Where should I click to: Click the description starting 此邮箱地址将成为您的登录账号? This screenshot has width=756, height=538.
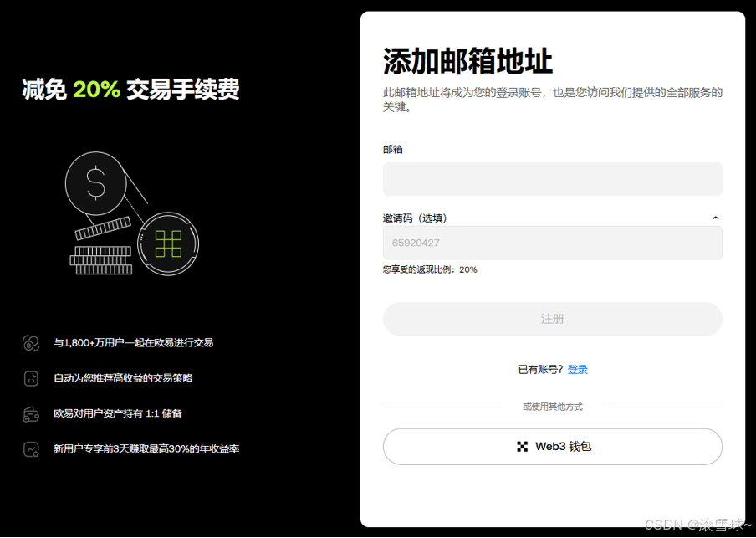(x=553, y=100)
